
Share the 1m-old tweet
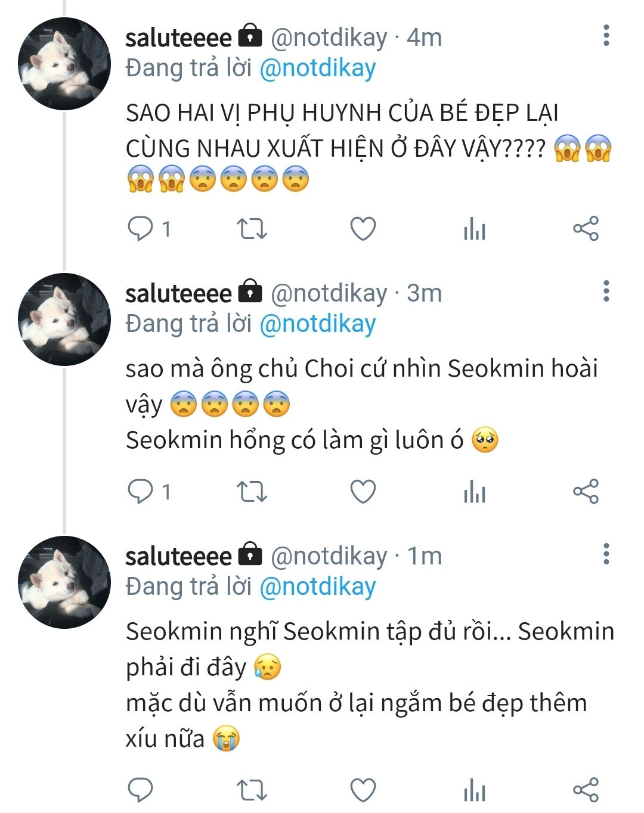click(x=586, y=790)
